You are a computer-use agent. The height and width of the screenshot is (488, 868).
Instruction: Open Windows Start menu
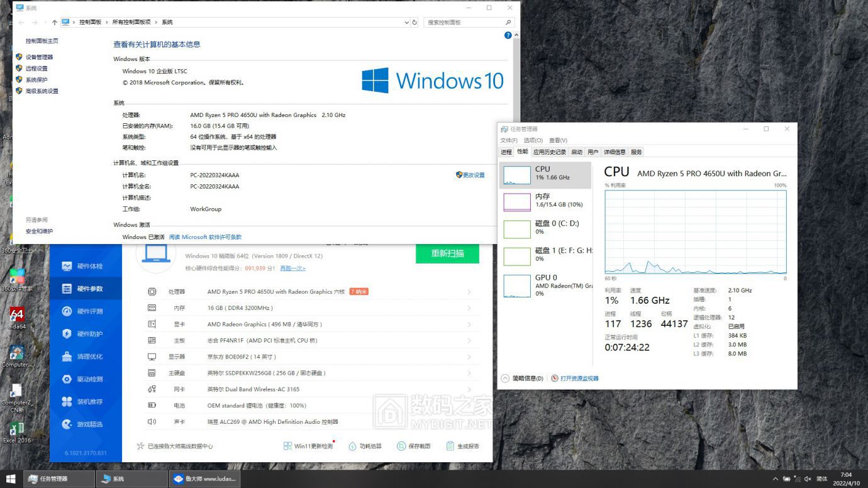(11, 479)
